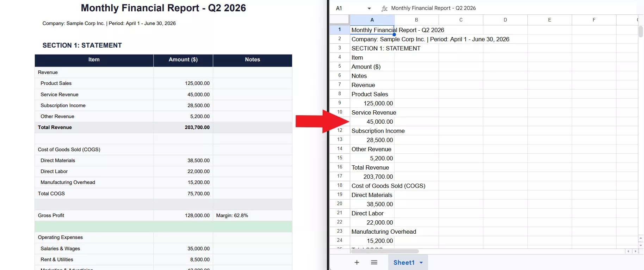Open the Sheet1 tab dropdown arrow

tap(421, 263)
